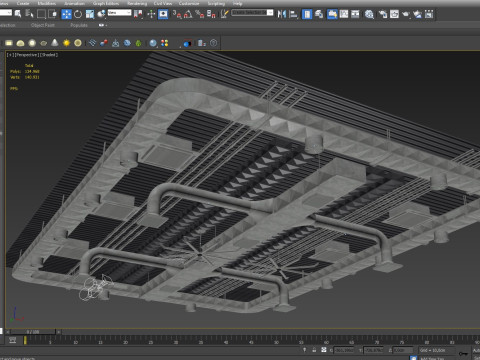480x360 pixels.
Task: Click the Use Pivot Point Center icon
Action: pyautogui.click(x=138, y=14)
